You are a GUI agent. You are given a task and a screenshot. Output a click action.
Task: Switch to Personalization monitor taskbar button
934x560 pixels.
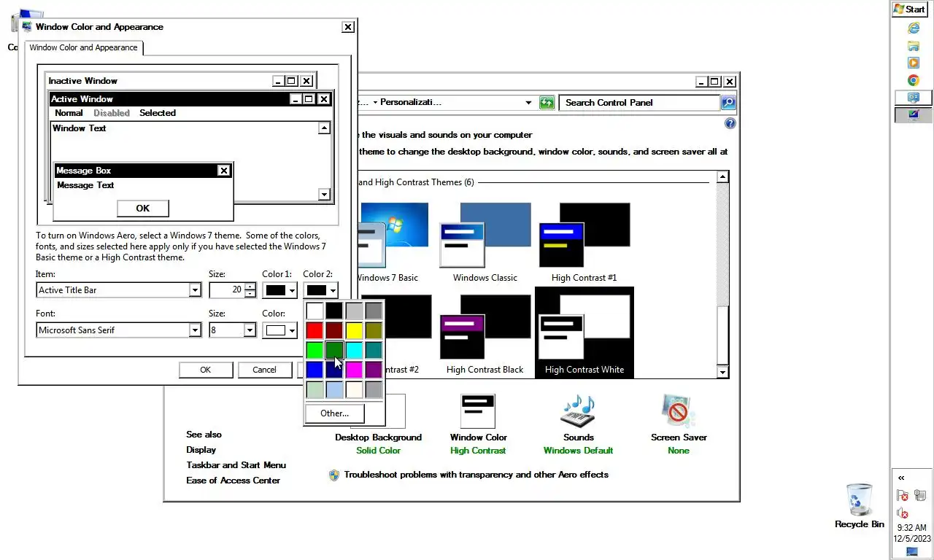[x=913, y=114]
